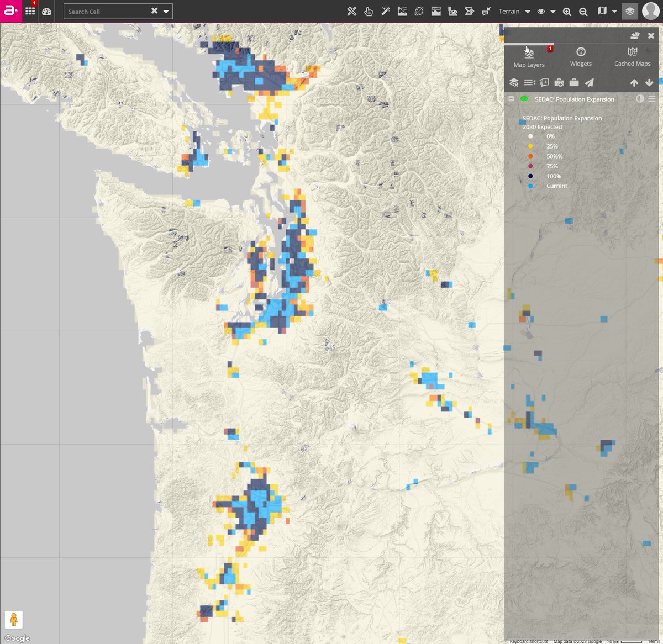This screenshot has width=663, height=644.
Task: Clear the Search Cell field
Action: (x=154, y=11)
